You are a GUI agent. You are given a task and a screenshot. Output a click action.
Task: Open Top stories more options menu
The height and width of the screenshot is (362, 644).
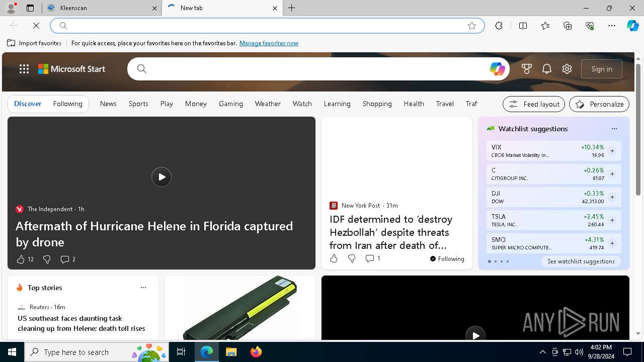143,288
